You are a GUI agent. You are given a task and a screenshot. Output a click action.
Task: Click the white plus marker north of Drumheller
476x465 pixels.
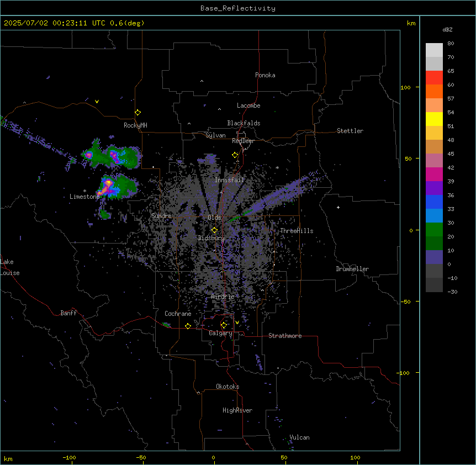coord(338,207)
